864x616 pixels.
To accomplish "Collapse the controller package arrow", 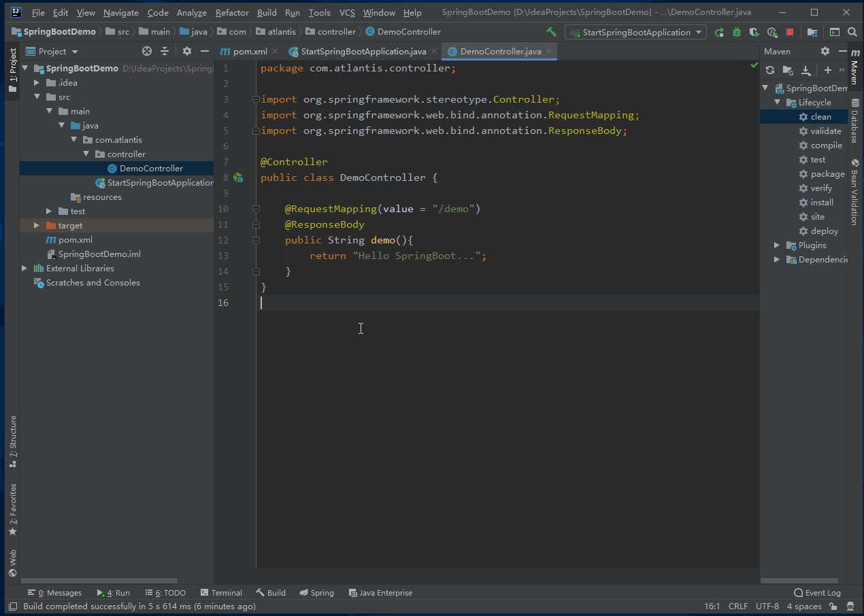I will [86, 154].
